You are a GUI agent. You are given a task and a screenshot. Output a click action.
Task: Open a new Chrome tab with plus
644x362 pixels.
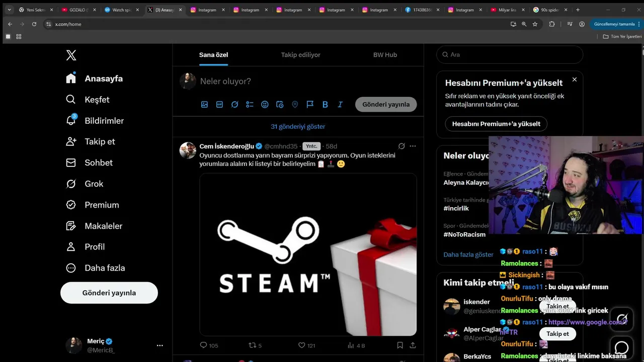click(578, 10)
